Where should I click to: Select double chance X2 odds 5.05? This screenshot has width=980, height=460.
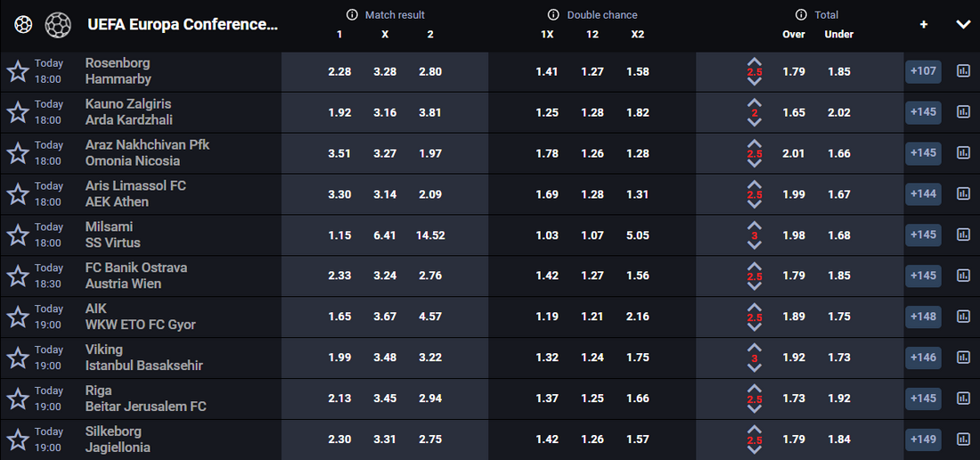point(638,235)
